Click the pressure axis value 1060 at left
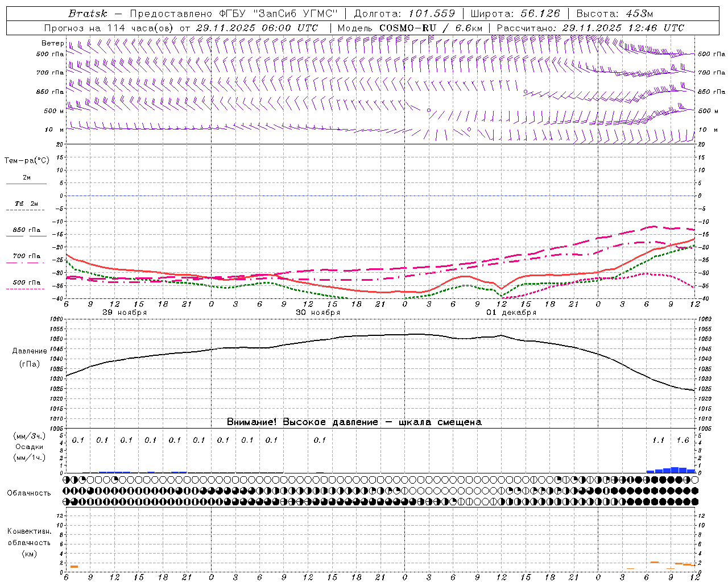 [56, 319]
